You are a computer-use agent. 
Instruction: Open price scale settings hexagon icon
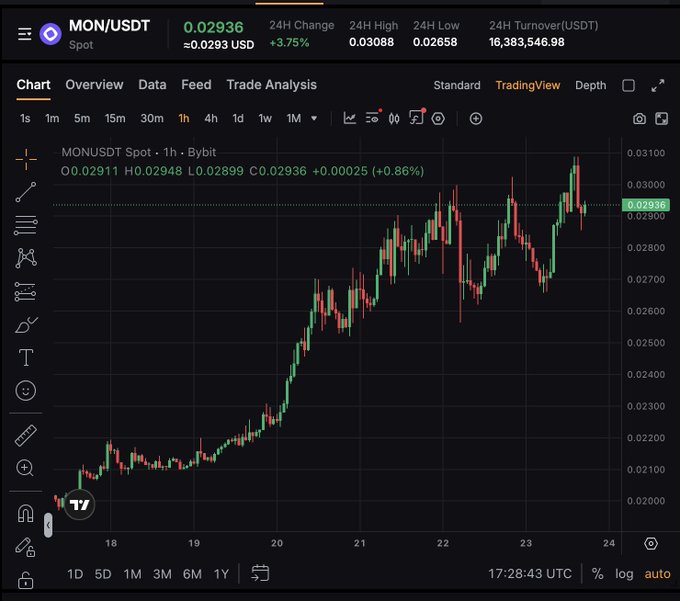[651, 543]
